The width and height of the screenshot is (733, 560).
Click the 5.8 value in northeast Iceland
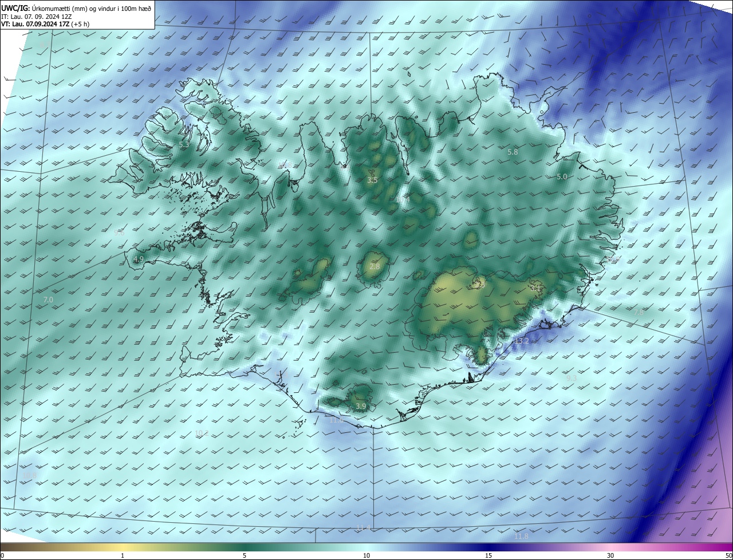pos(513,152)
